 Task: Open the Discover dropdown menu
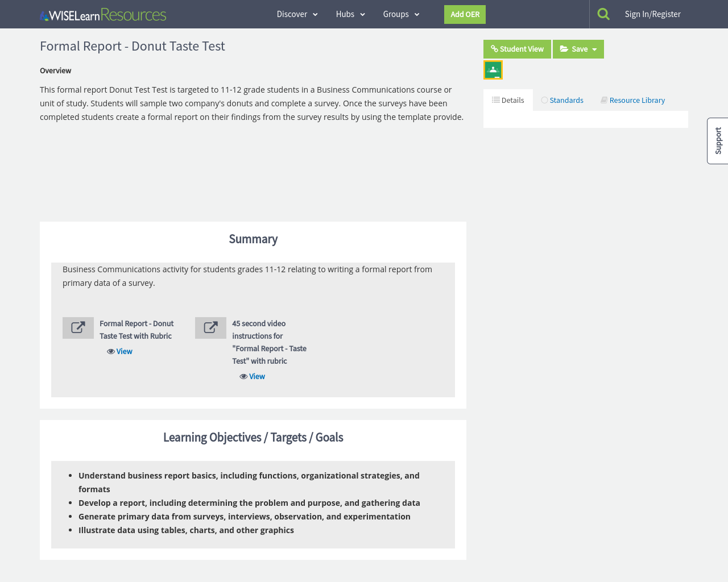[297, 14]
